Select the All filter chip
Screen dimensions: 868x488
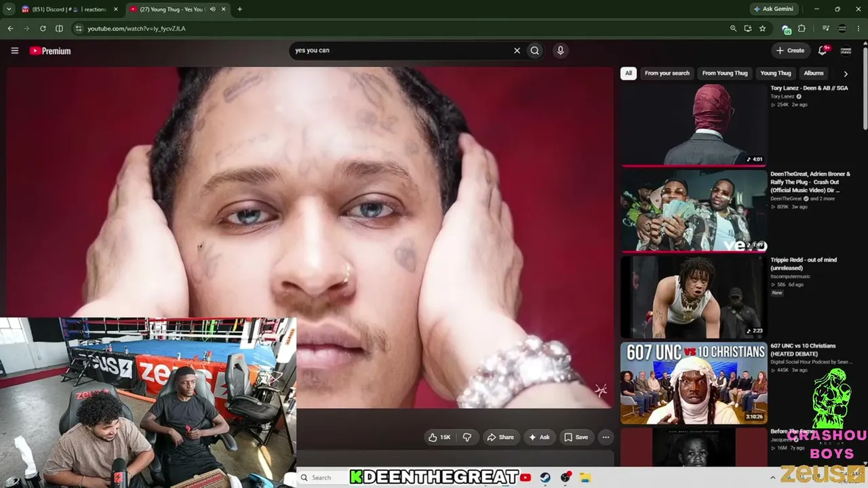click(629, 73)
